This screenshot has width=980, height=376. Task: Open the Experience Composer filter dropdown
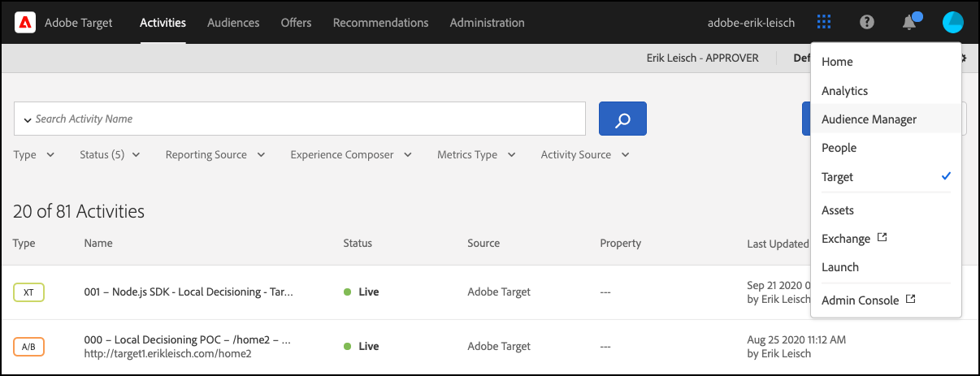(351, 155)
